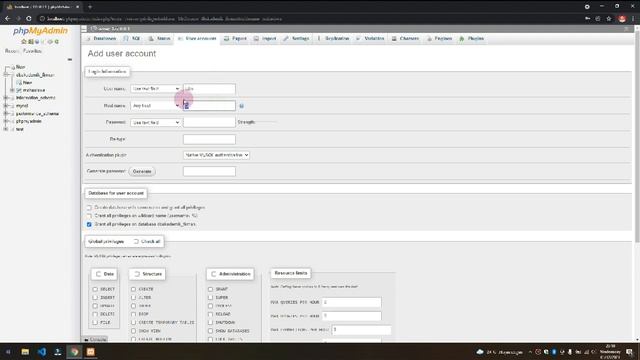Open the User name type dropdown
640x360 pixels.
coord(156,89)
